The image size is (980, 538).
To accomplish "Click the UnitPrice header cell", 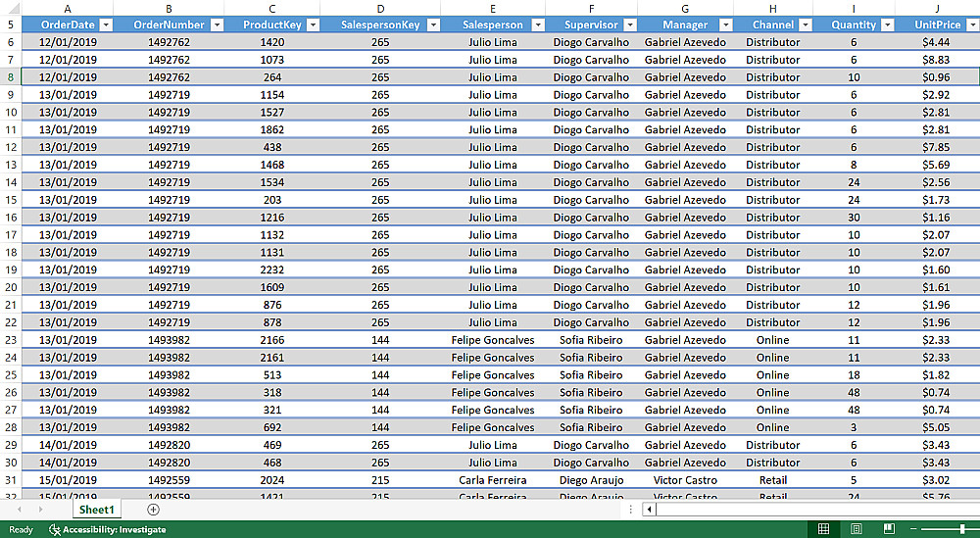I will coord(937,25).
